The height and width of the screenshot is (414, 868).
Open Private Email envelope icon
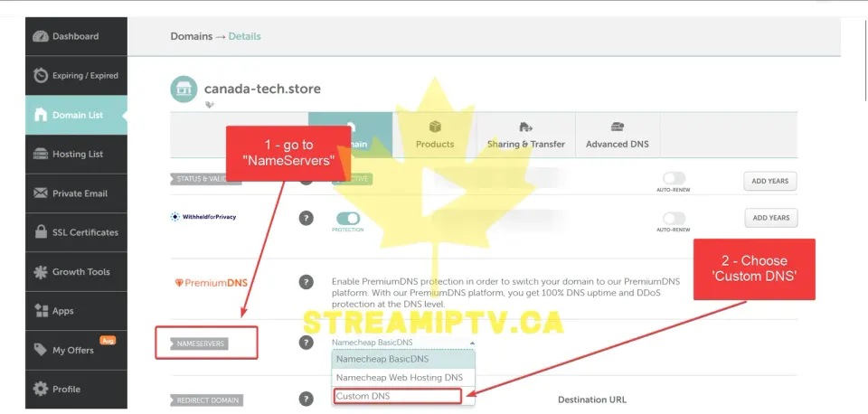tap(41, 193)
